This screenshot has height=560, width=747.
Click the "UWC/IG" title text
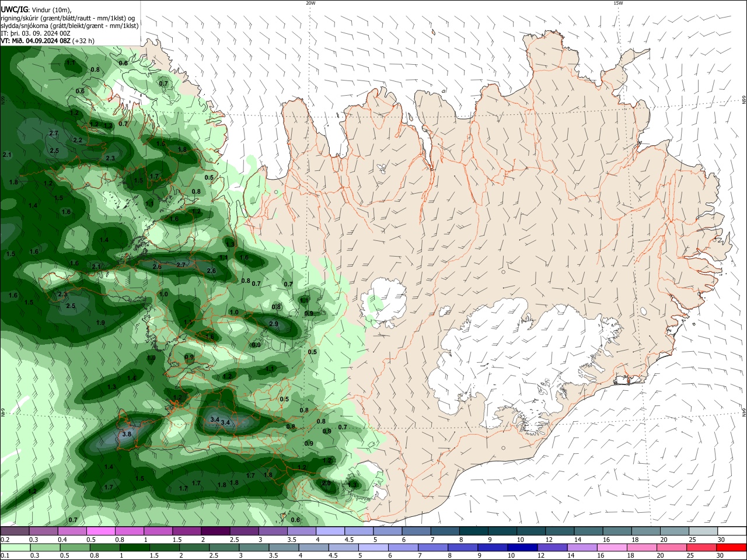pyautogui.click(x=15, y=10)
